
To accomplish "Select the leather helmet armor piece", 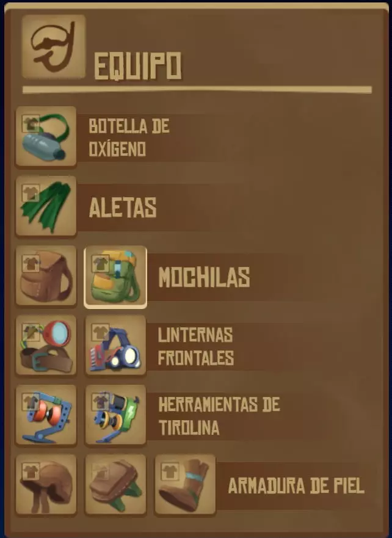I will 46,484.
